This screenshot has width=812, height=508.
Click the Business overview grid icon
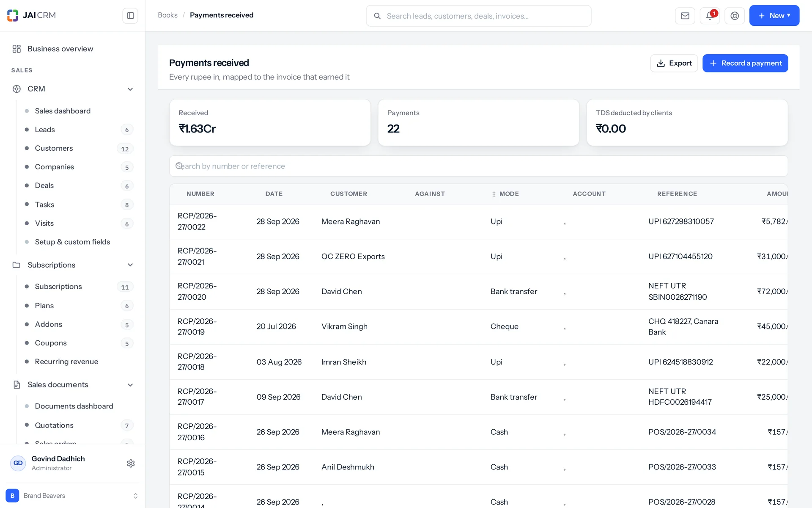(x=16, y=49)
